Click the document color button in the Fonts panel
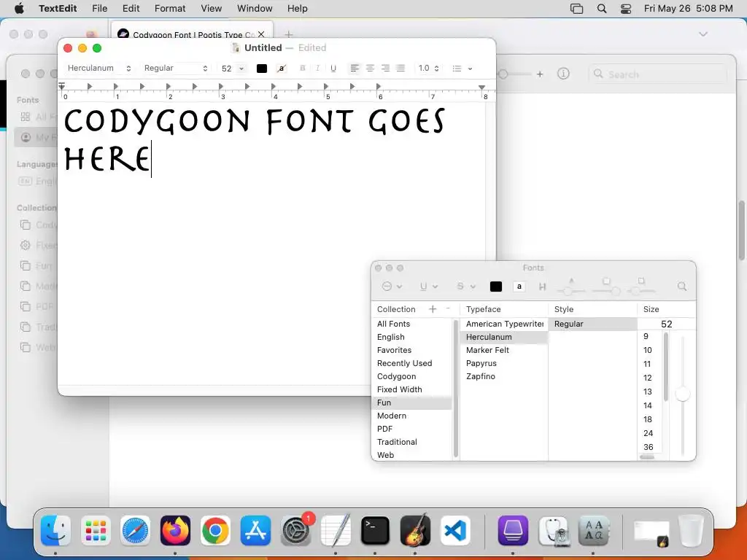Screen dimensions: 747x560 point(519,286)
